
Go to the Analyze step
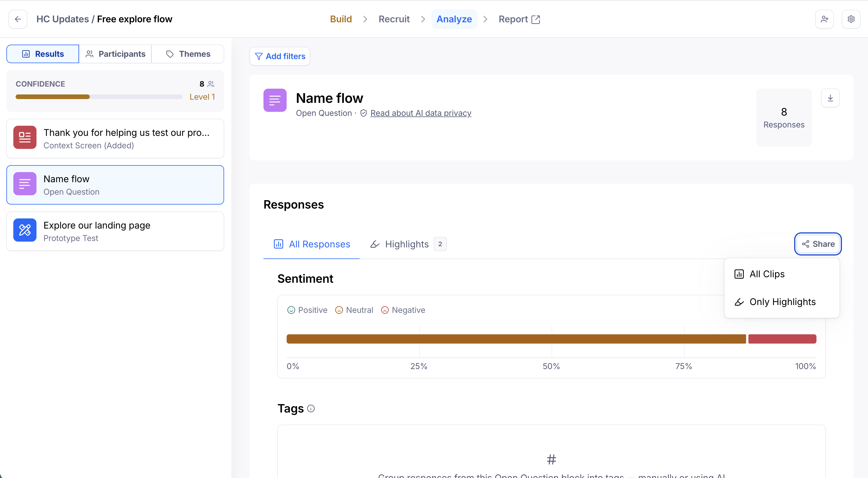[454, 19]
